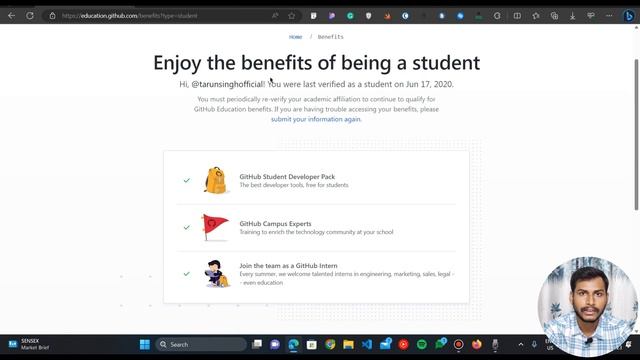Show hidden system tray icons chevron
The width and height of the screenshot is (640, 360).
520,344
